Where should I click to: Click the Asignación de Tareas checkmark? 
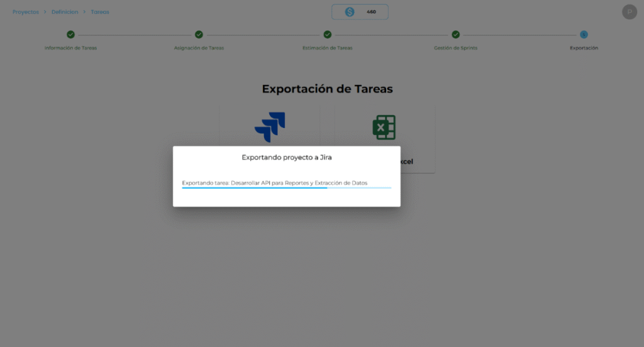point(199,35)
